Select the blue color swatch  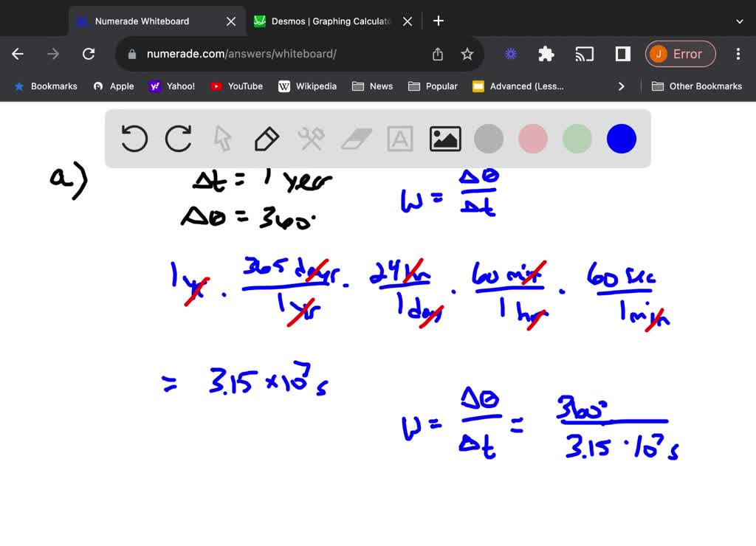click(621, 138)
